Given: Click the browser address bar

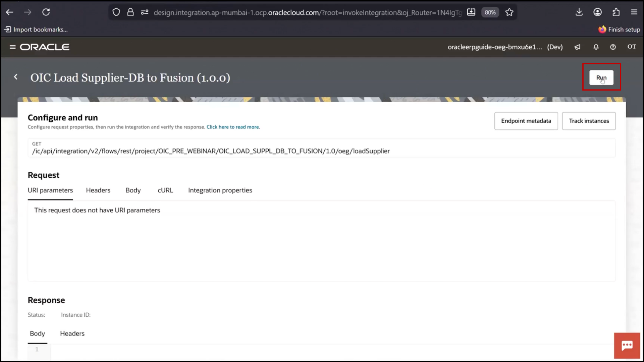Looking at the screenshot, I should click(302, 13).
